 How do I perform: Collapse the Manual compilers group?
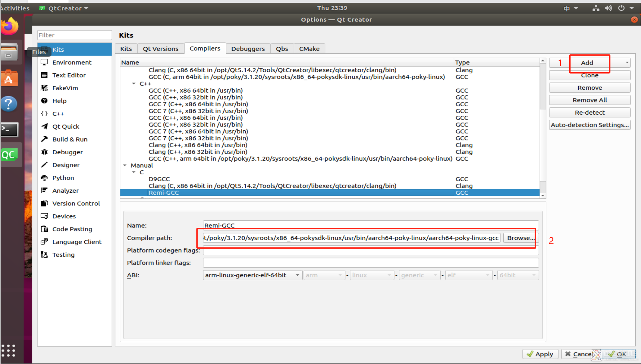pos(125,165)
